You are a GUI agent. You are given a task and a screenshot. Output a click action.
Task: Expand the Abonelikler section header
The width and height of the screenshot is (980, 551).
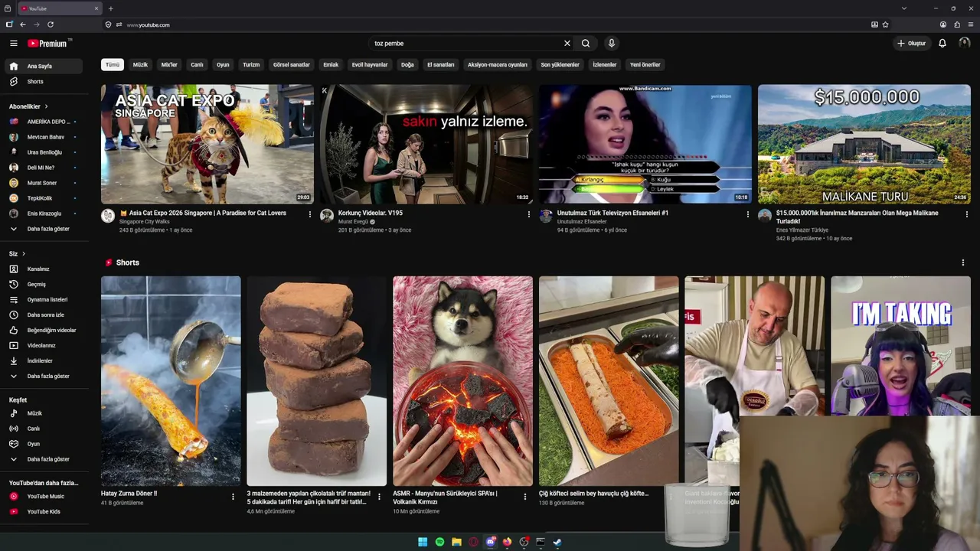click(28, 106)
